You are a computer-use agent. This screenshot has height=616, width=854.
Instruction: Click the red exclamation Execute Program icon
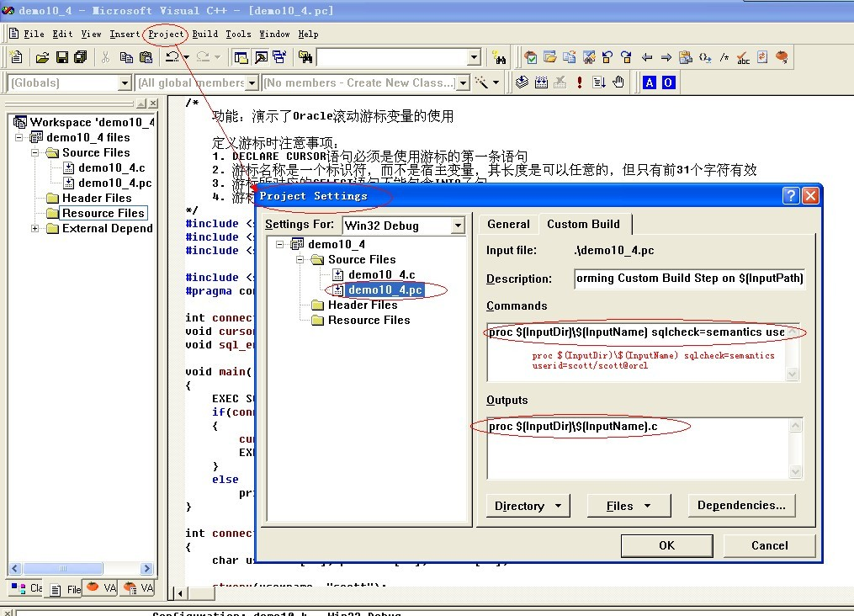(580, 82)
